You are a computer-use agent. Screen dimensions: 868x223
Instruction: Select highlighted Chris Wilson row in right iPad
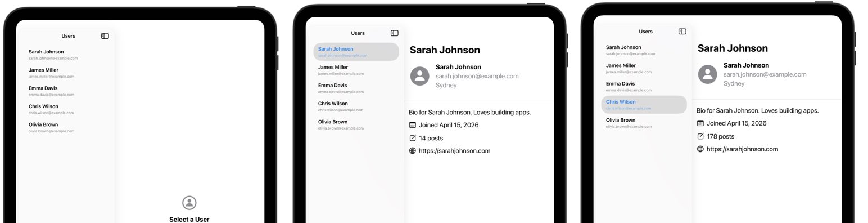point(644,105)
